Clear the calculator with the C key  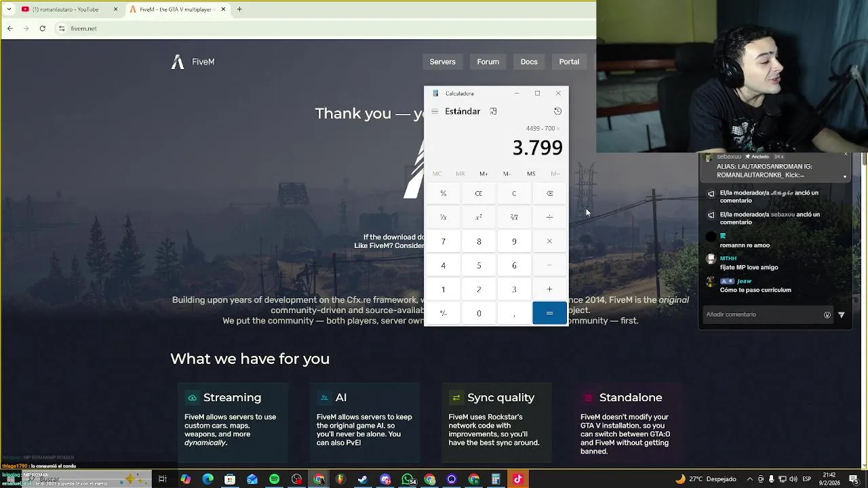click(x=514, y=193)
